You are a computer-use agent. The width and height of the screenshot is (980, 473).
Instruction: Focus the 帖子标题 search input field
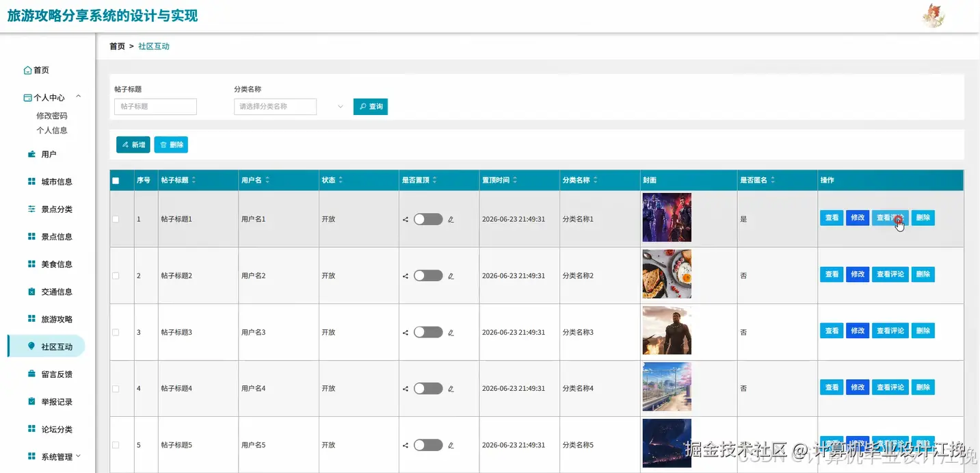click(155, 107)
